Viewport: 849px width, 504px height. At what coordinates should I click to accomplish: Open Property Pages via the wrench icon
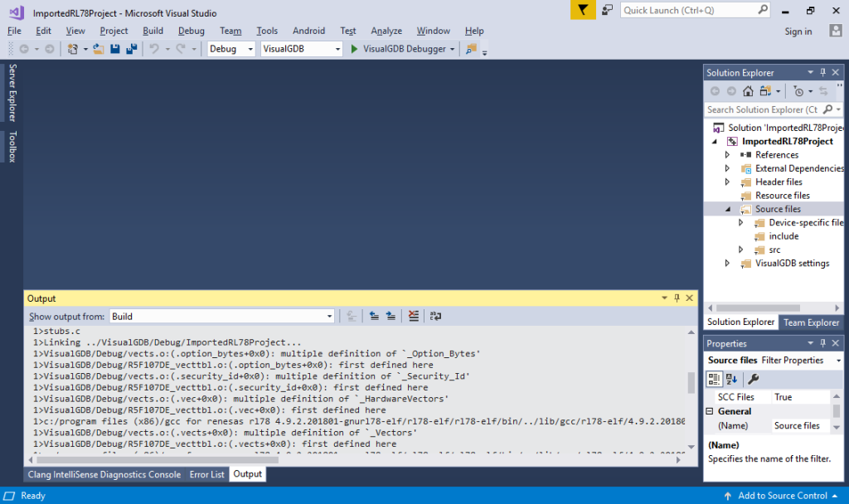(x=754, y=379)
